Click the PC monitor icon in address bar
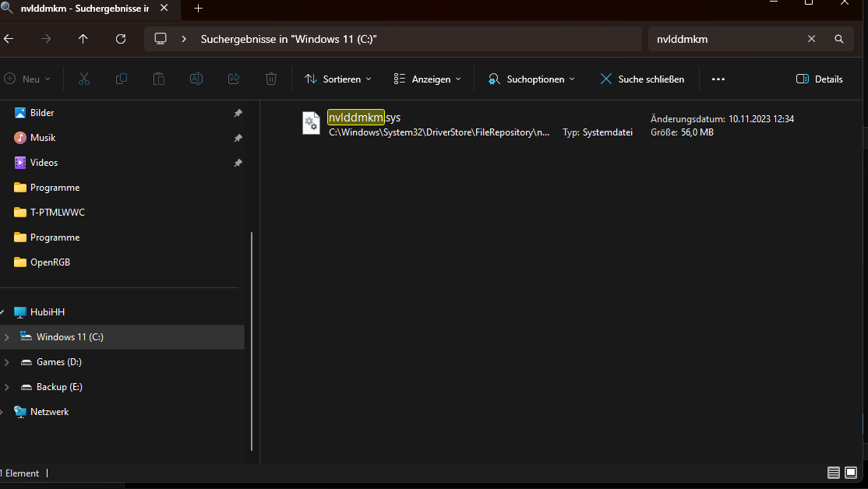 161,39
